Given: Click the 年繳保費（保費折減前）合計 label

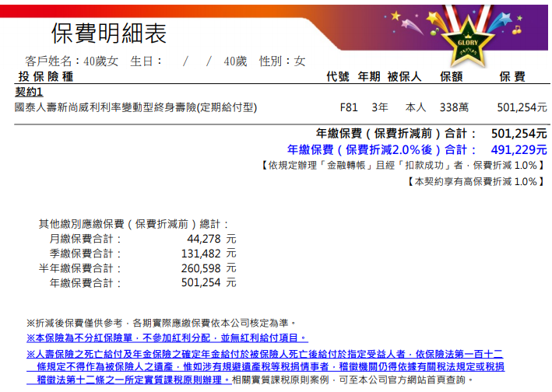Looking at the screenshot, I should [x=396, y=134].
